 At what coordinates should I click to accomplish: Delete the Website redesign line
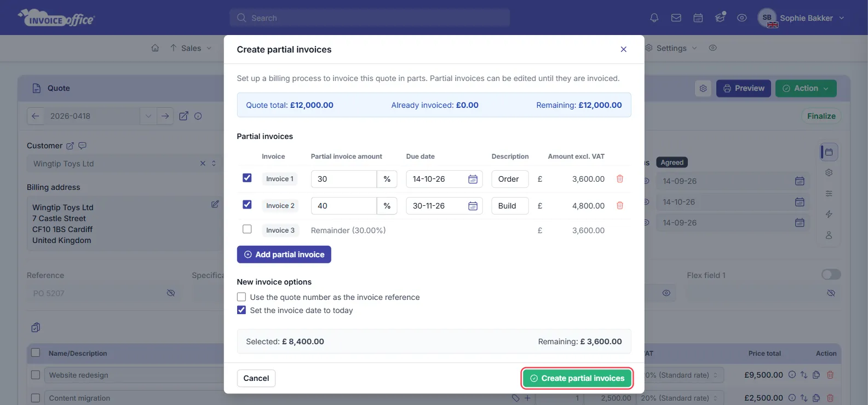click(x=830, y=375)
